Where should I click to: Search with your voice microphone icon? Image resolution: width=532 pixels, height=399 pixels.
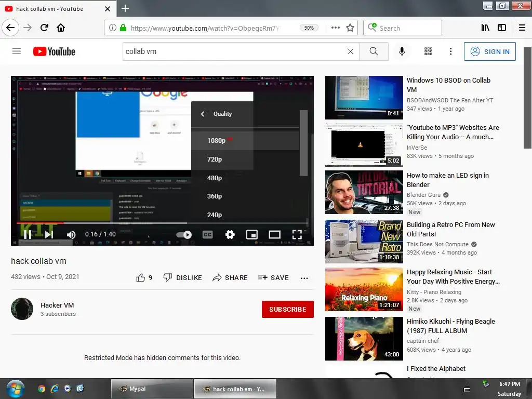[x=402, y=51]
